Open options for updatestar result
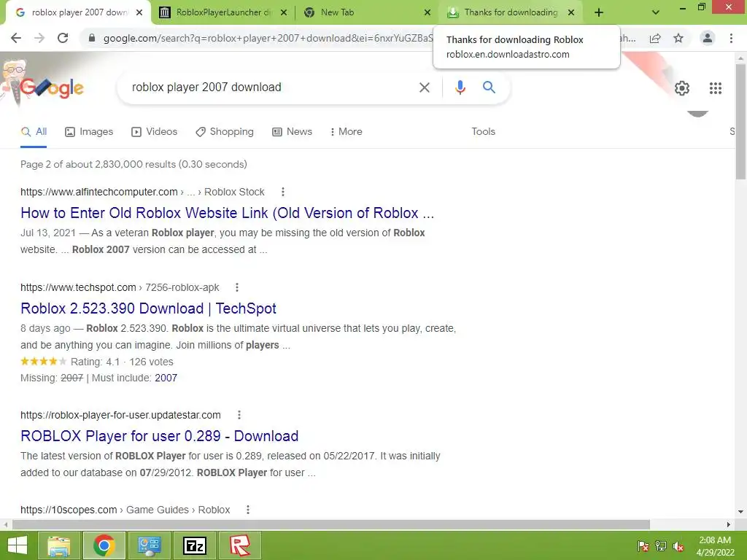The image size is (747, 560). point(239,415)
